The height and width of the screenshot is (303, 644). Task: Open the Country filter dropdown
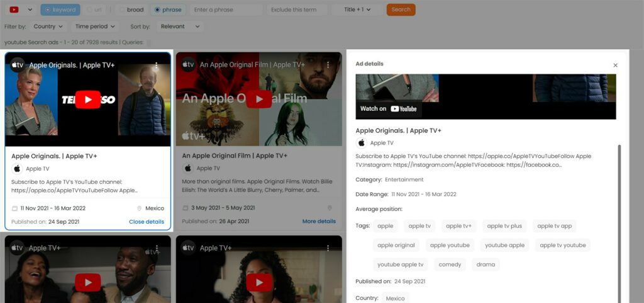click(x=48, y=26)
